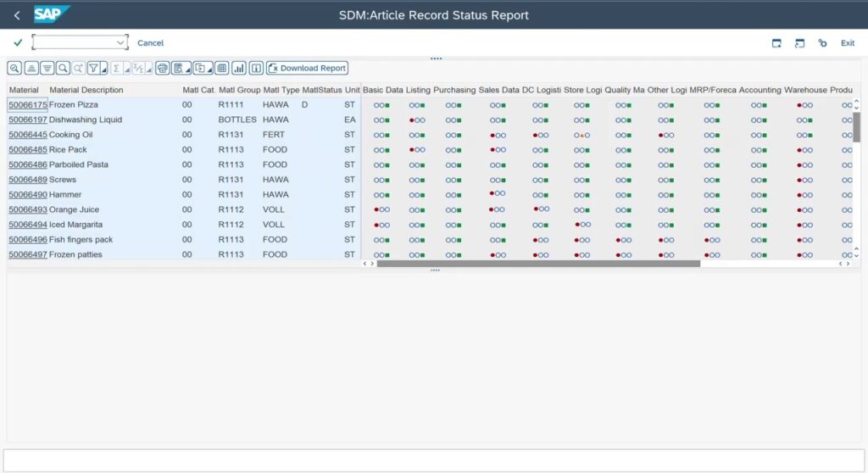Image resolution: width=868 pixels, height=473 pixels.
Task: Click the Find search icon in toolbar
Action: 63,68
